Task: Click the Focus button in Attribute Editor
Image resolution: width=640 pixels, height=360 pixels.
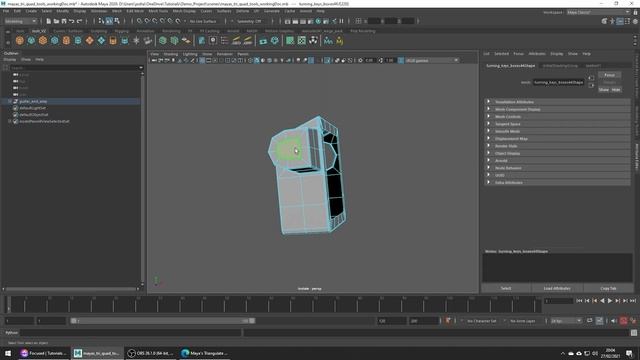Action: [x=609, y=75]
